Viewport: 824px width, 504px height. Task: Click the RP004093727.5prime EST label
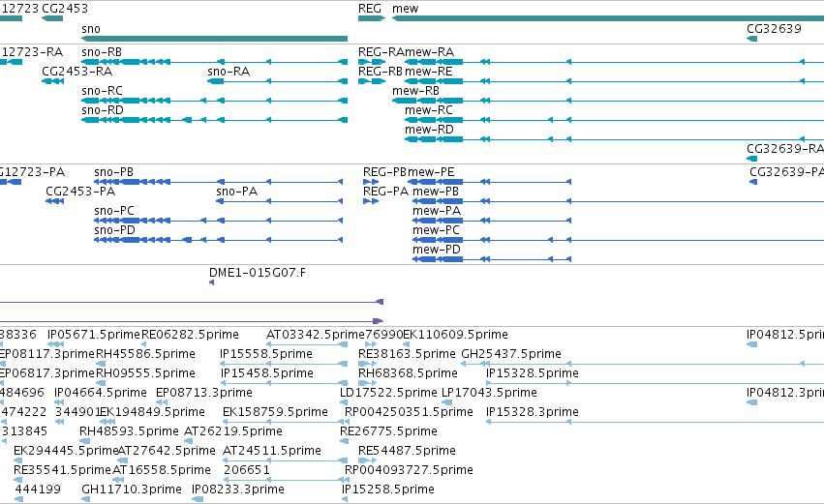pyautogui.click(x=409, y=471)
